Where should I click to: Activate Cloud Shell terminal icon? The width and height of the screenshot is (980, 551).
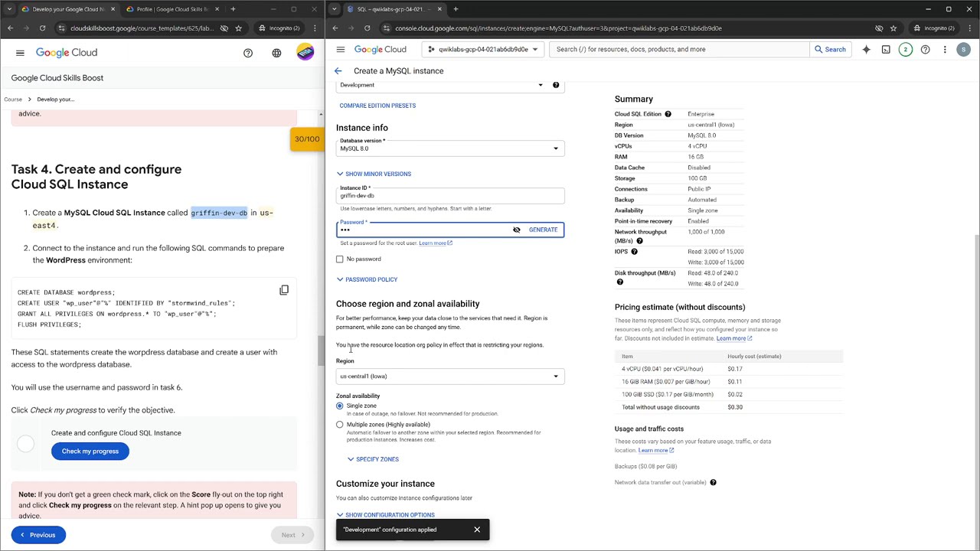(886, 49)
